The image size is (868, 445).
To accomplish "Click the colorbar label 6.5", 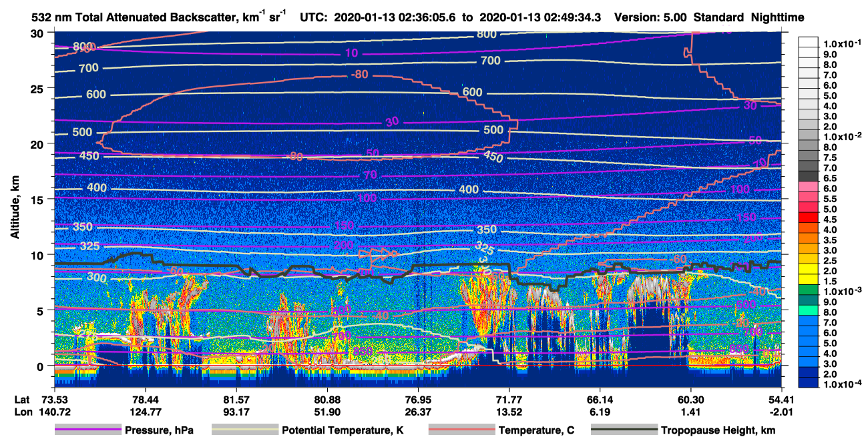I will tap(831, 179).
